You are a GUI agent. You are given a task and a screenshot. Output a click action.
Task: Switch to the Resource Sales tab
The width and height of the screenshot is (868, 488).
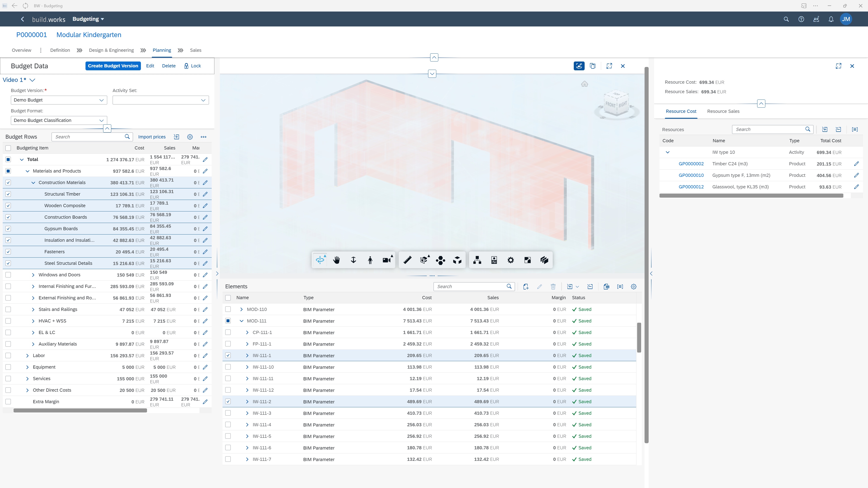coord(723,111)
